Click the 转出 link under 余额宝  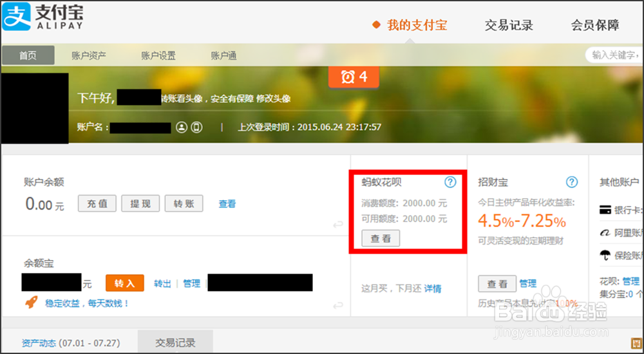(162, 283)
